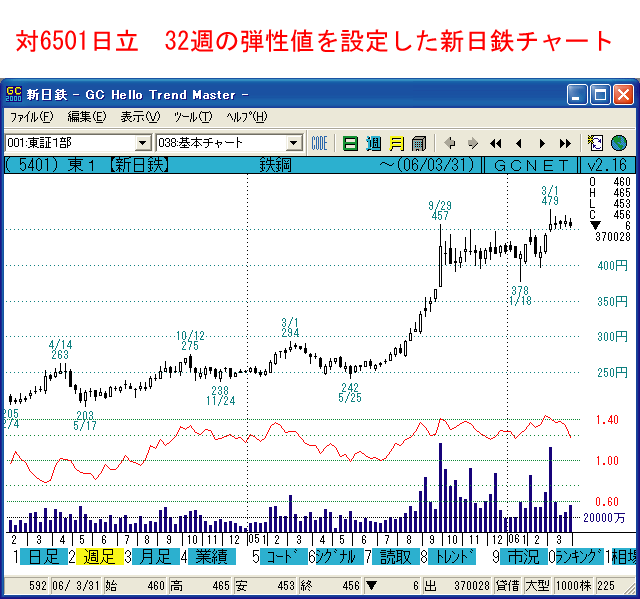The width and height of the screenshot is (640, 599).
Task: Click the 9/29 457 price annotation
Action: pos(440,211)
